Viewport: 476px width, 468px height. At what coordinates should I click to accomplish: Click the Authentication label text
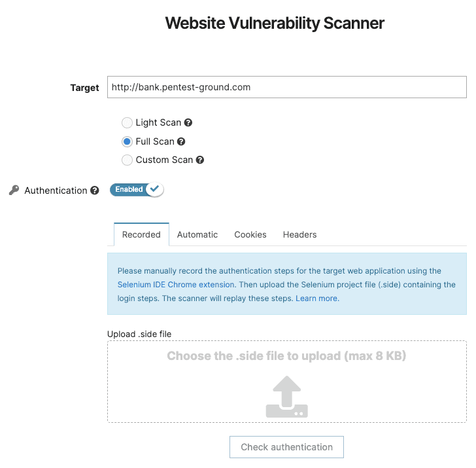pyautogui.click(x=56, y=190)
